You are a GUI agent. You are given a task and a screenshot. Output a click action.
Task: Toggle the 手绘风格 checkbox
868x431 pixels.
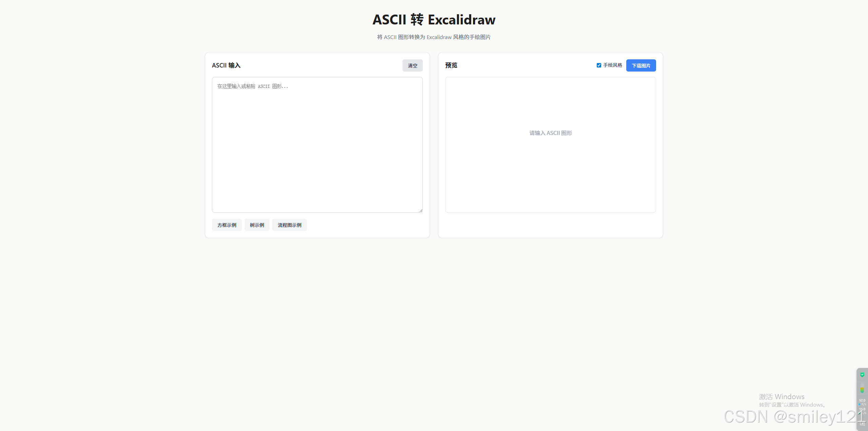click(x=599, y=65)
